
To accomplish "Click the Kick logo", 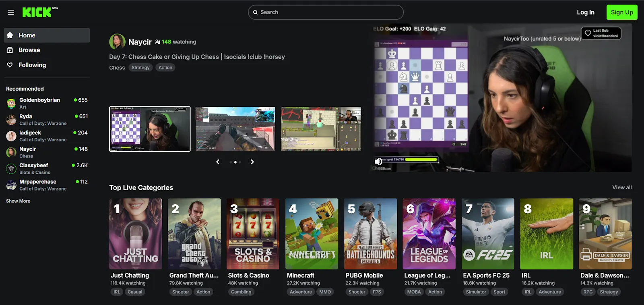I will point(38,12).
